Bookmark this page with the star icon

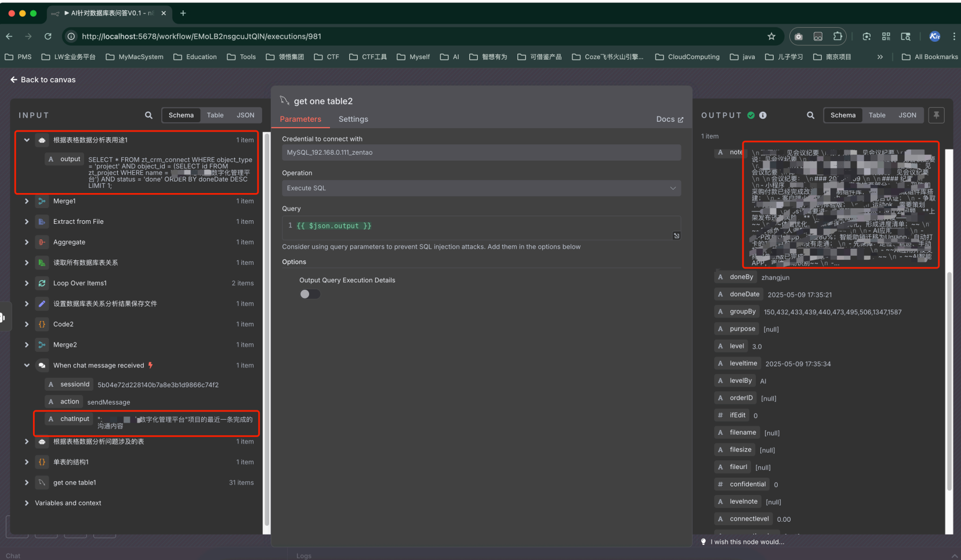[x=771, y=36]
